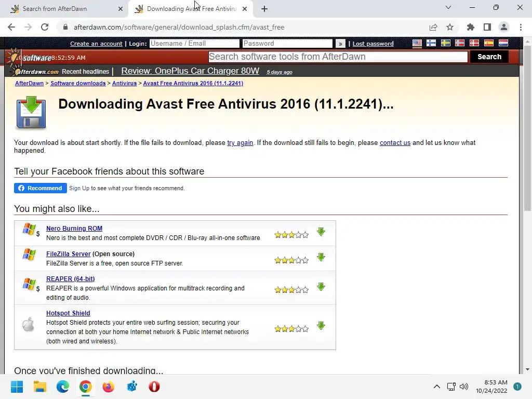Image resolution: width=532 pixels, height=399 pixels.
Task: Open Review: OnePlus Car Charger 80W headline
Action: (190, 71)
